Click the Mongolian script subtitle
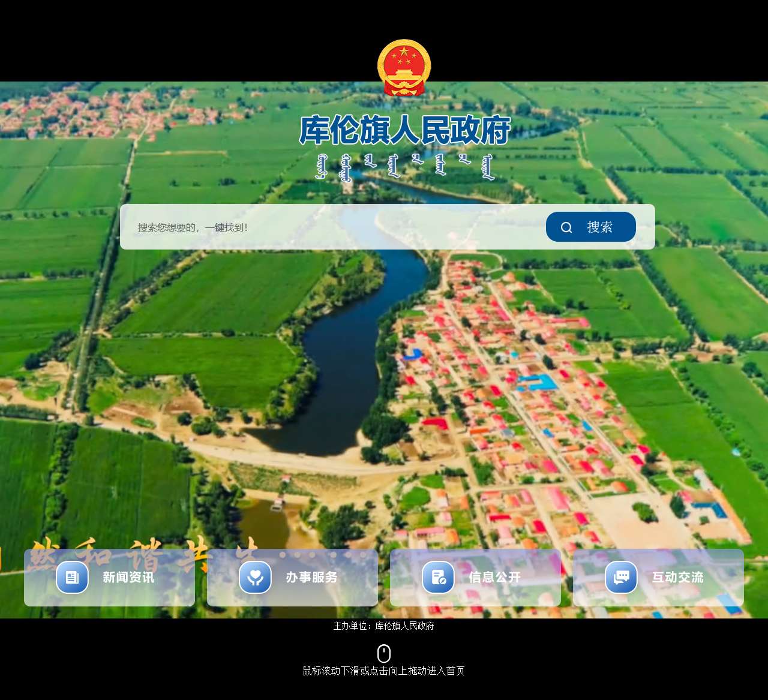 tap(406, 167)
